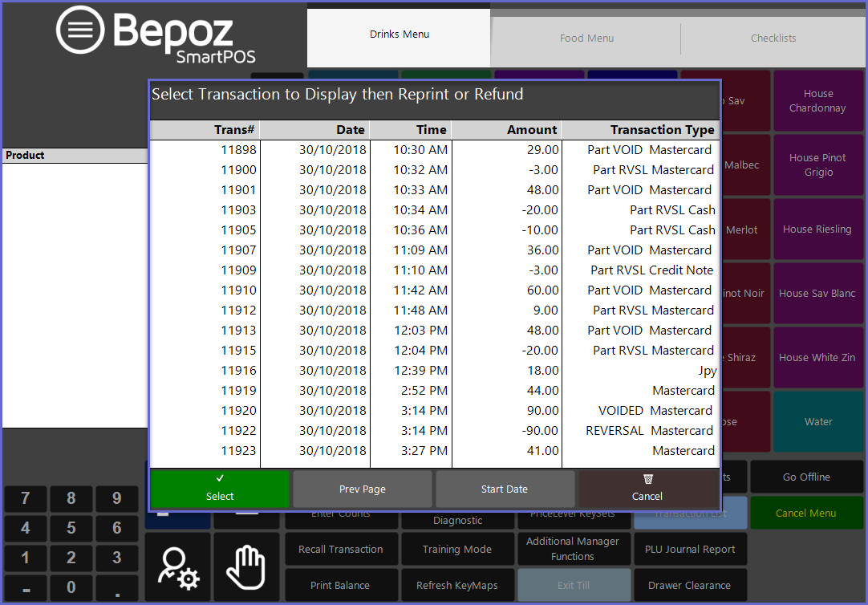Cancel the transaction dialog
The height and width of the screenshot is (605, 868).
647,489
